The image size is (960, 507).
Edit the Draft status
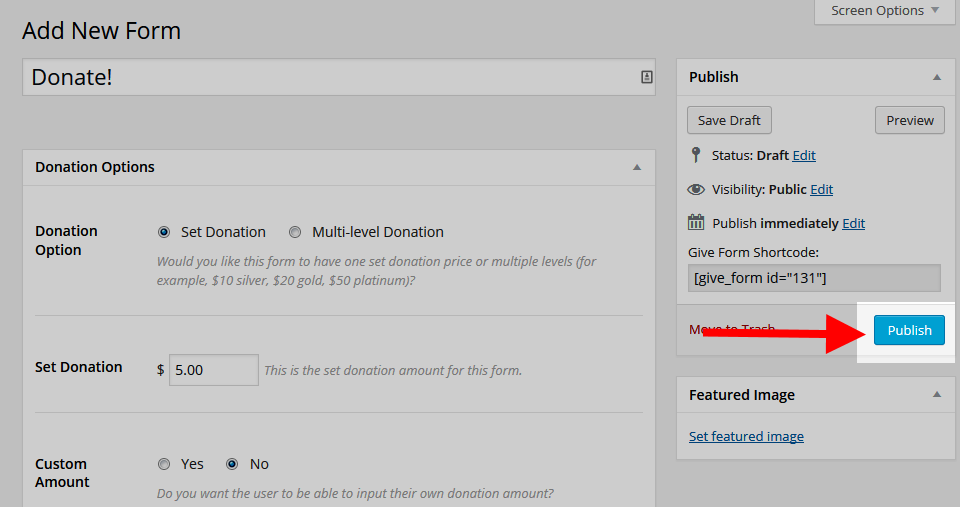tap(804, 155)
